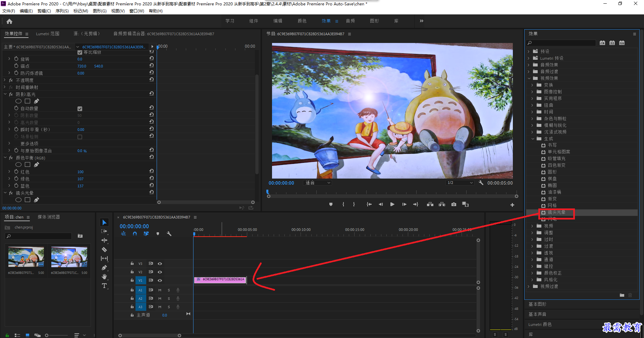The image size is (644, 338).
Task: Open the 序列(S) menu
Action: (x=62, y=11)
